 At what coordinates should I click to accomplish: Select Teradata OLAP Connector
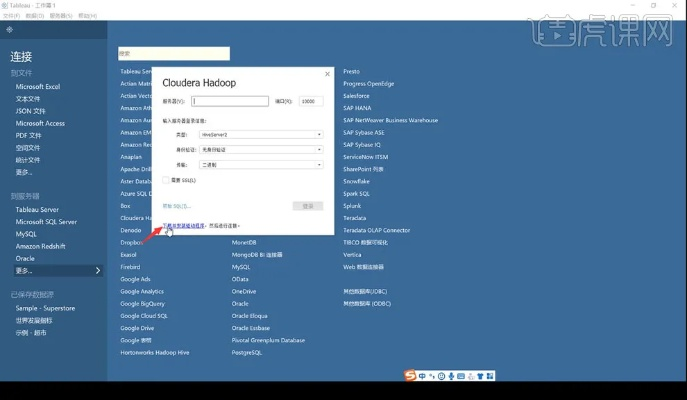(x=376, y=230)
